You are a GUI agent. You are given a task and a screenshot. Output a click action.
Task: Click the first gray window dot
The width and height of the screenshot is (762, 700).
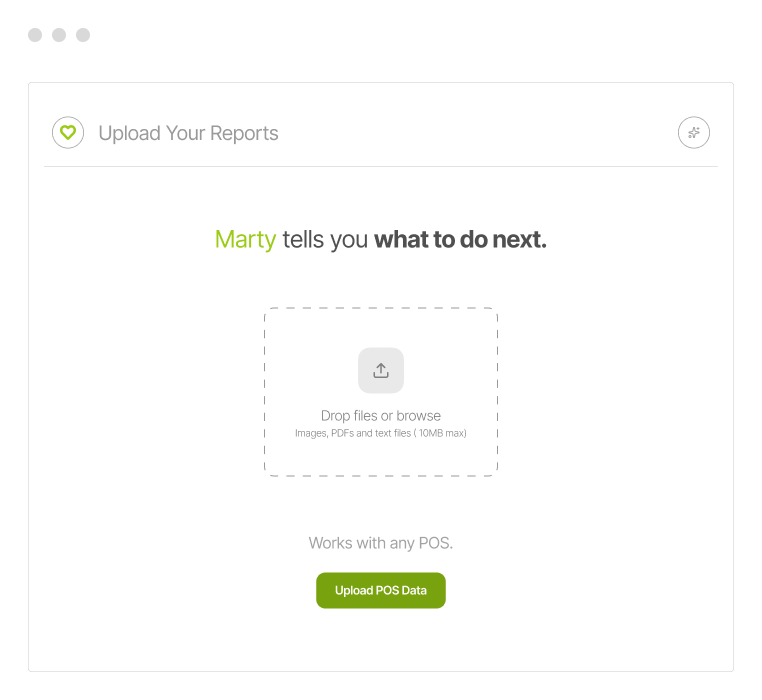click(x=35, y=35)
